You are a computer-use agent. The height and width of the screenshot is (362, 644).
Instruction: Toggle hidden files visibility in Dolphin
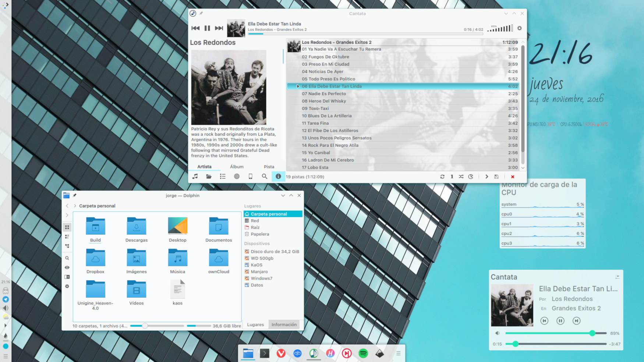point(67,267)
